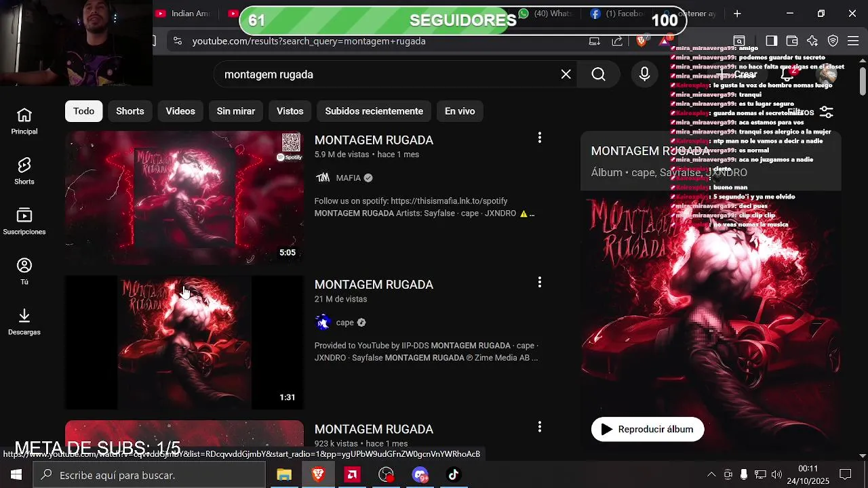The image size is (868, 488).
Task: Open the Brave Wallet icon
Action: tap(791, 41)
